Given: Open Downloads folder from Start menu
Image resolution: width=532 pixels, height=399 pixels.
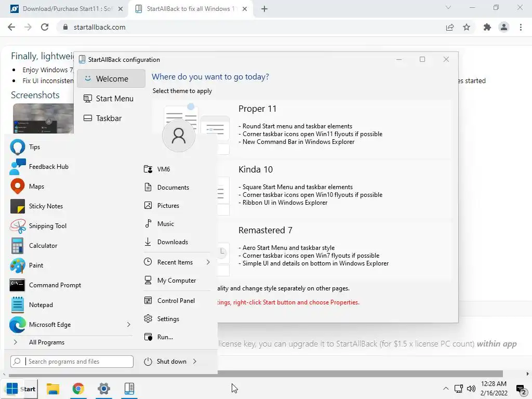Looking at the screenshot, I should tap(177, 242).
